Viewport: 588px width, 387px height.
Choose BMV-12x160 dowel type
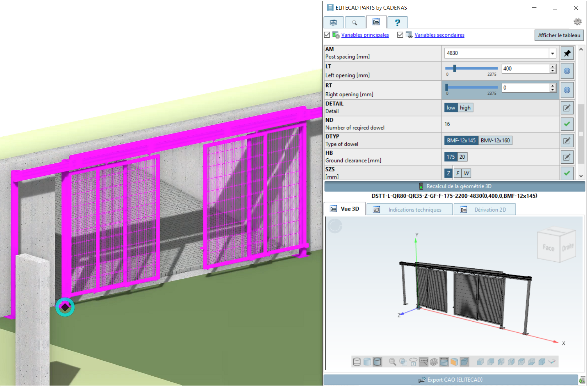point(495,141)
